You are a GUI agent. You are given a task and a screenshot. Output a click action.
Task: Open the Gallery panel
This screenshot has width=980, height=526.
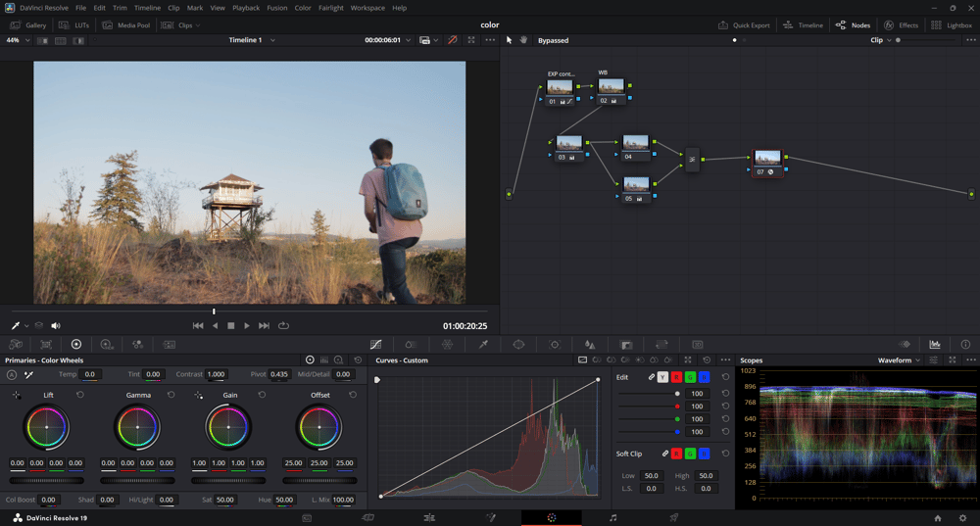[28, 25]
